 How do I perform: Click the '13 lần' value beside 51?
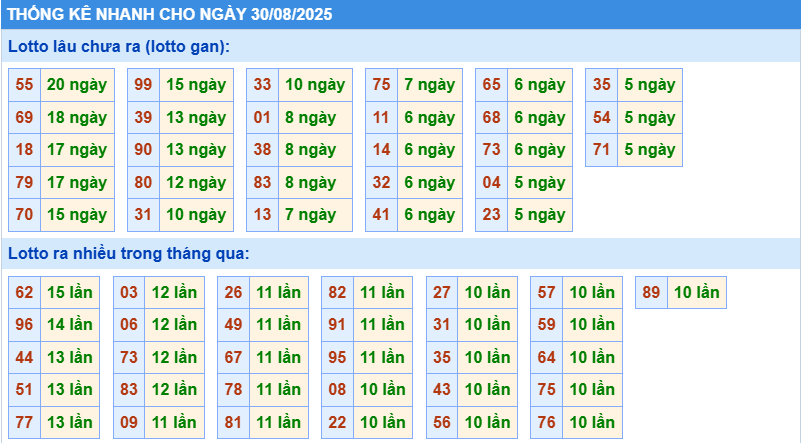(70, 390)
